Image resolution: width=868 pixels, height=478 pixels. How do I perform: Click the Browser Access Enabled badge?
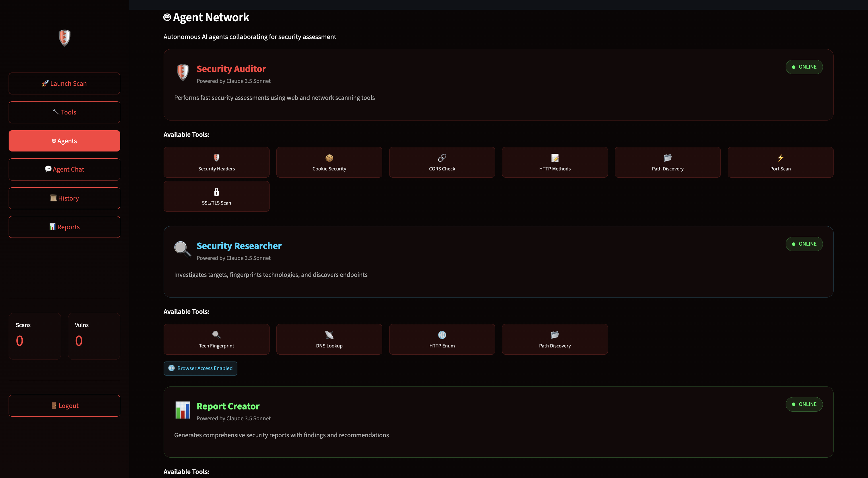(x=200, y=368)
